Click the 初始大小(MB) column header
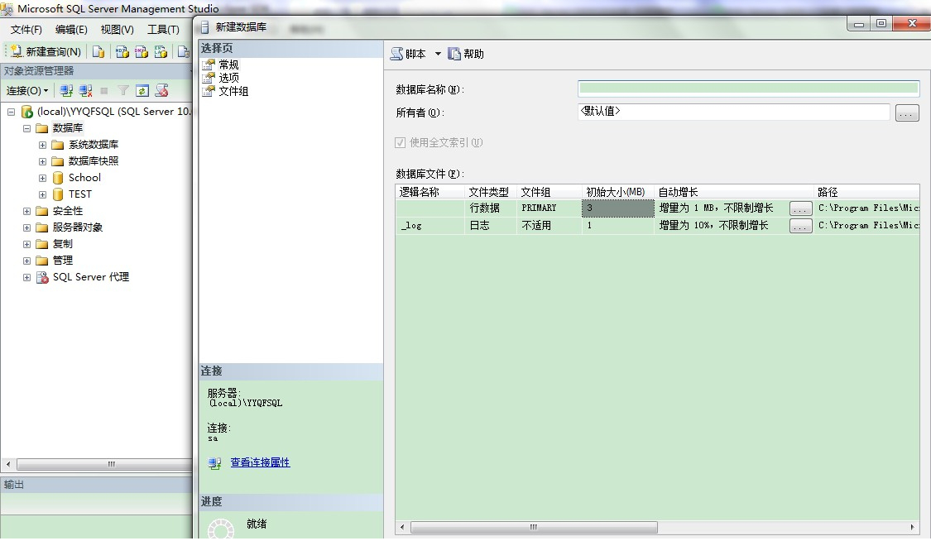The image size is (931, 560). pos(617,192)
